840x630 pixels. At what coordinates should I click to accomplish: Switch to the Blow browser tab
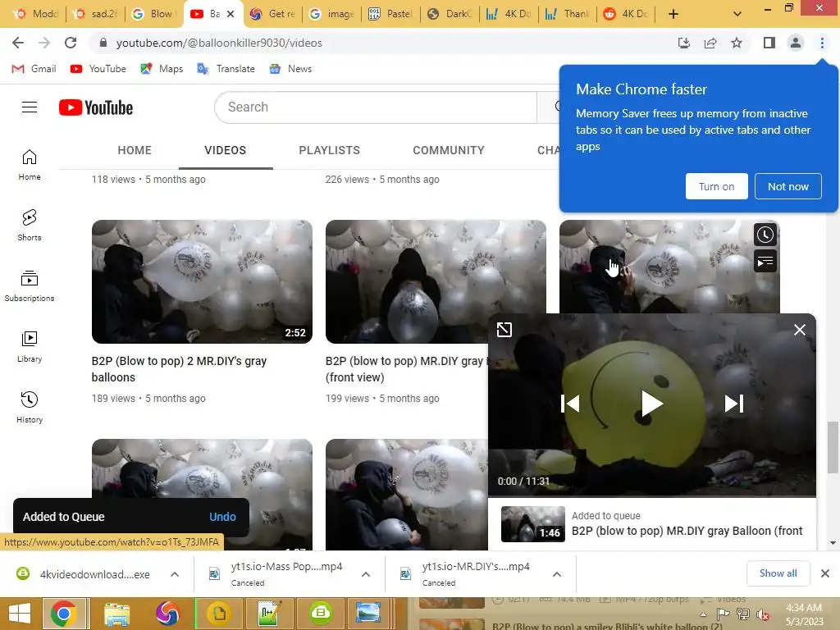pos(155,14)
